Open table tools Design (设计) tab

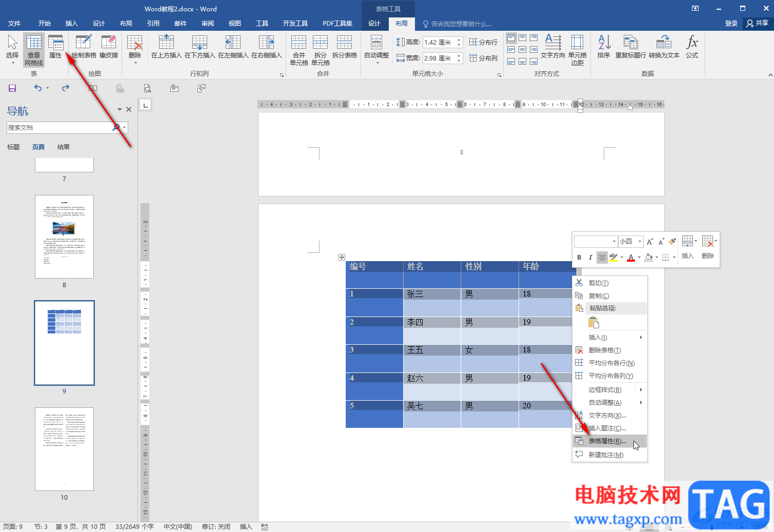[374, 24]
